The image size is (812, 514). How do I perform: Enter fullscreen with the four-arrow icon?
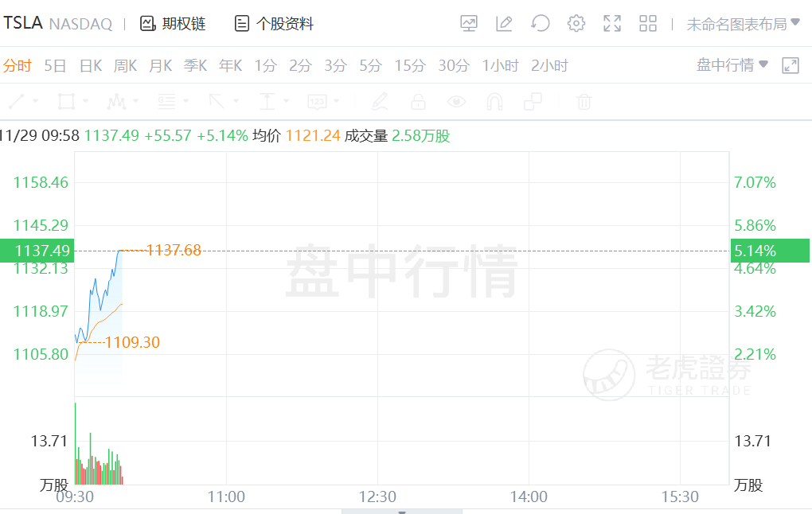point(612,24)
